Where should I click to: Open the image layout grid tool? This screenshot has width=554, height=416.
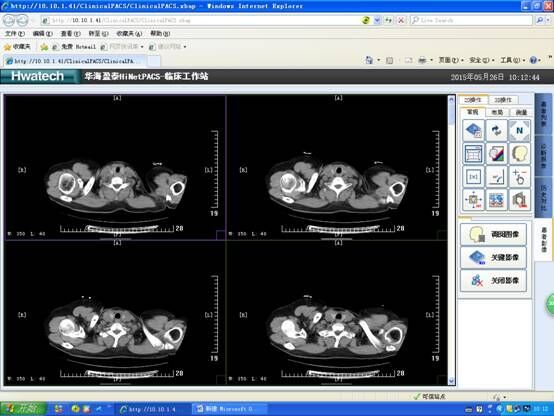click(473, 153)
